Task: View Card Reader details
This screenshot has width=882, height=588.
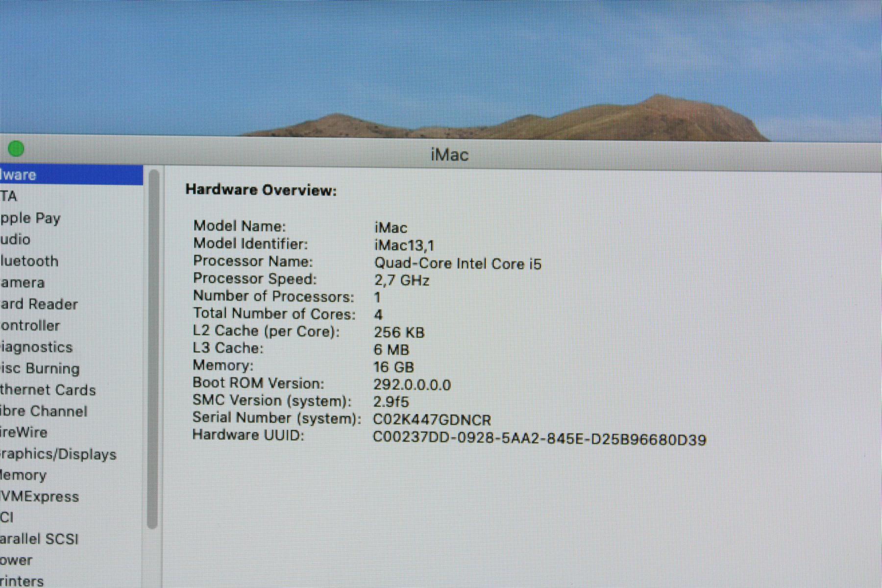Action: (39, 304)
